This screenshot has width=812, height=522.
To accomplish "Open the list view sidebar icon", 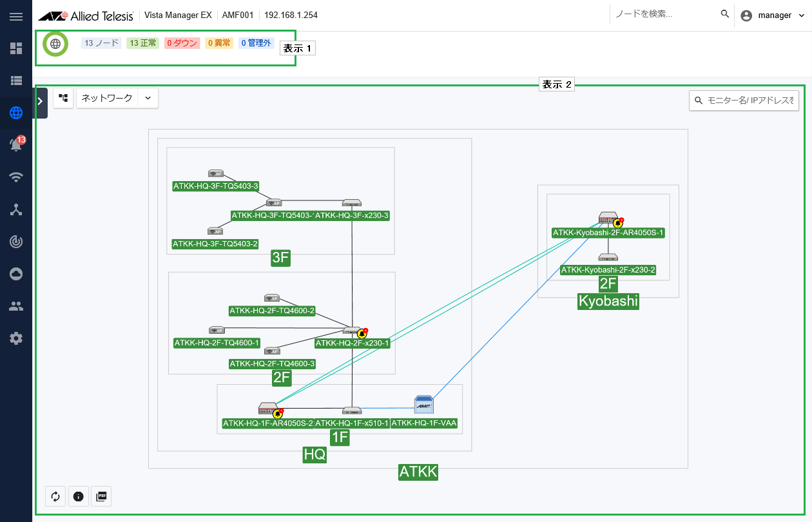I will click(x=16, y=81).
